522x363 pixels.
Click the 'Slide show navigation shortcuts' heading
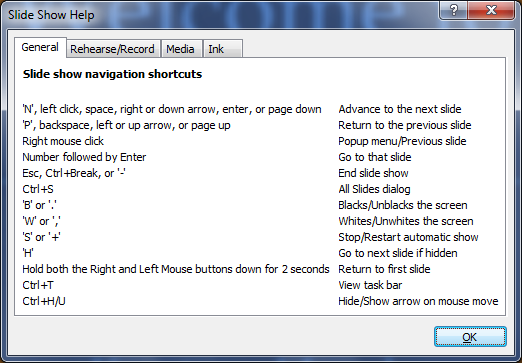112,74
